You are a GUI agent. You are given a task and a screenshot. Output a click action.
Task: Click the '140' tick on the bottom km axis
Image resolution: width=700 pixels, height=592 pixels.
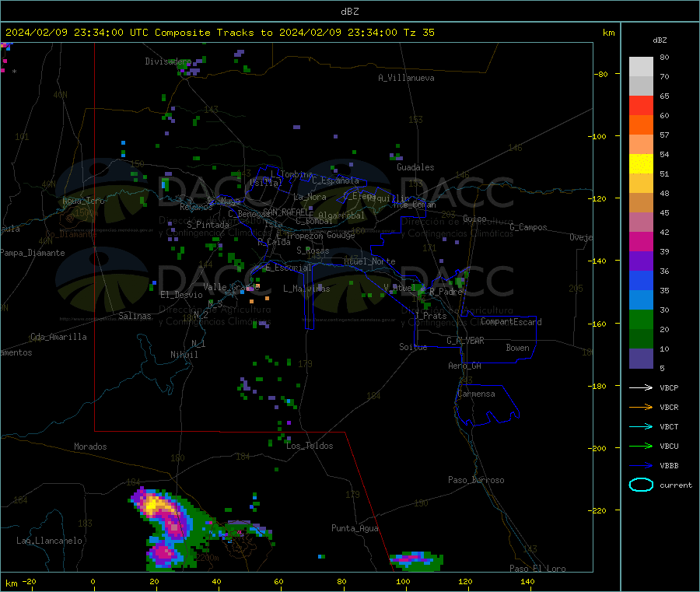527,581
